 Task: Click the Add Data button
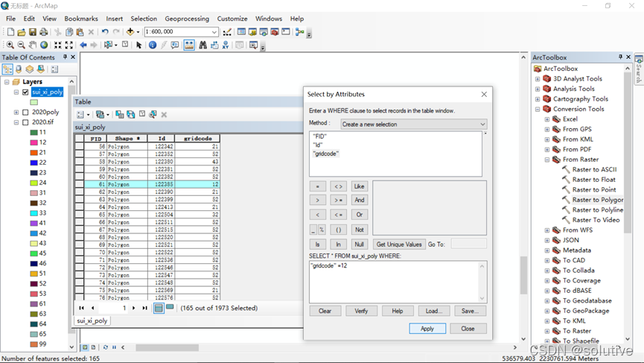coord(131,32)
